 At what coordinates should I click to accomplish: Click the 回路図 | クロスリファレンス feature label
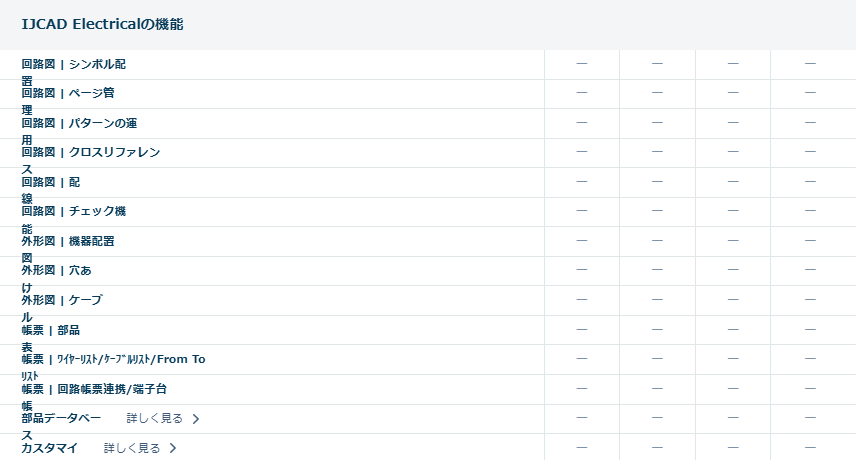click(90, 153)
